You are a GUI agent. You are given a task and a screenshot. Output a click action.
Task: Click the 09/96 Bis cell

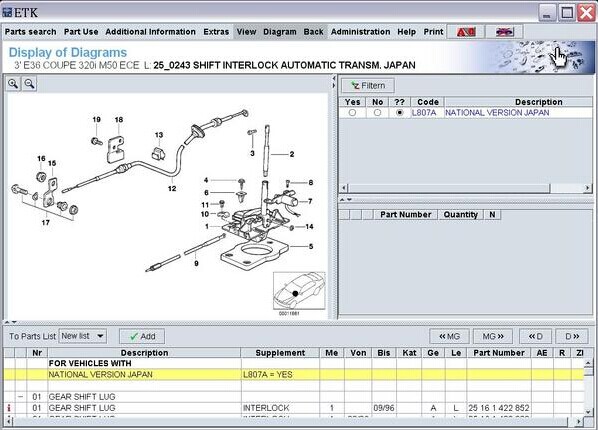tap(384, 408)
